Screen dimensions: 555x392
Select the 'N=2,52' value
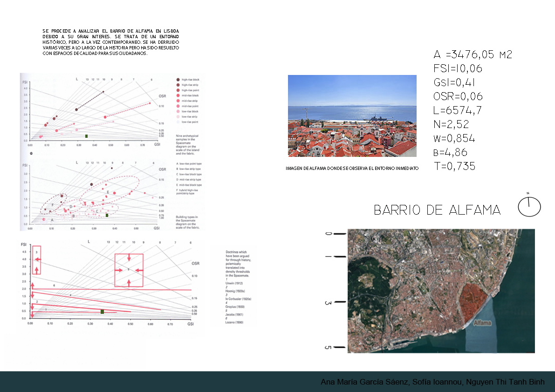[x=451, y=124]
